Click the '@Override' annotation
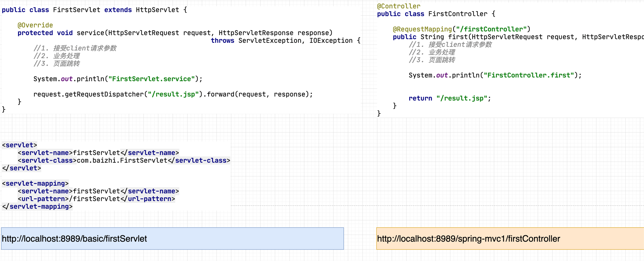 [35, 25]
